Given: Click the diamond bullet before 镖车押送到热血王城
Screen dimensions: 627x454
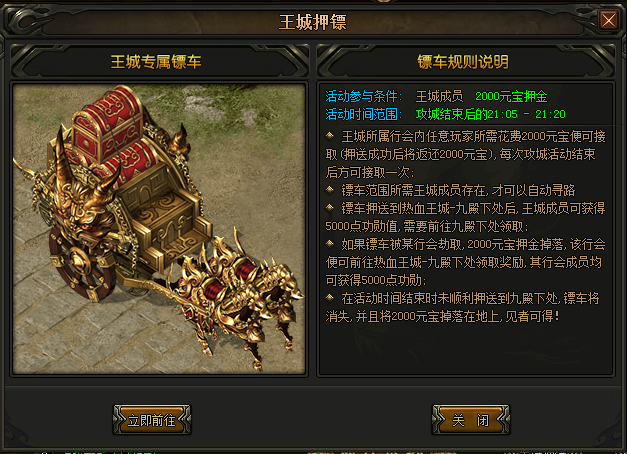Looking at the screenshot, I should point(329,208).
